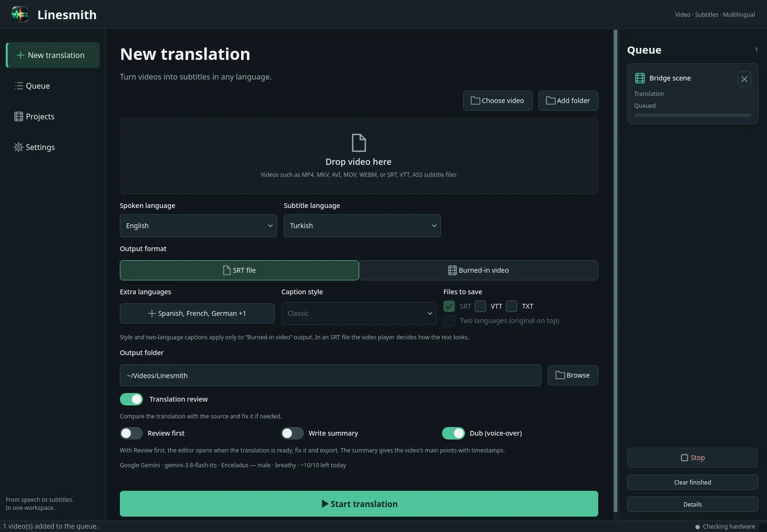Go to Queue in the sidebar

(x=53, y=86)
